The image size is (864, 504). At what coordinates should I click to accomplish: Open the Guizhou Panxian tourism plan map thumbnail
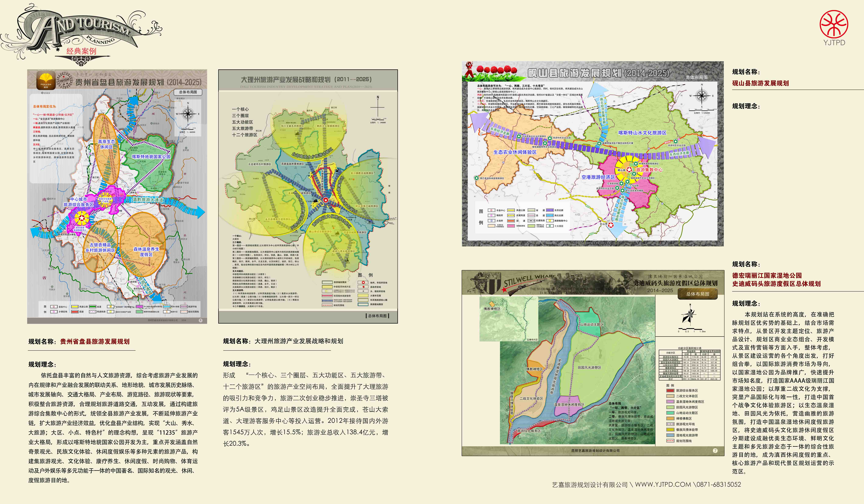117,196
